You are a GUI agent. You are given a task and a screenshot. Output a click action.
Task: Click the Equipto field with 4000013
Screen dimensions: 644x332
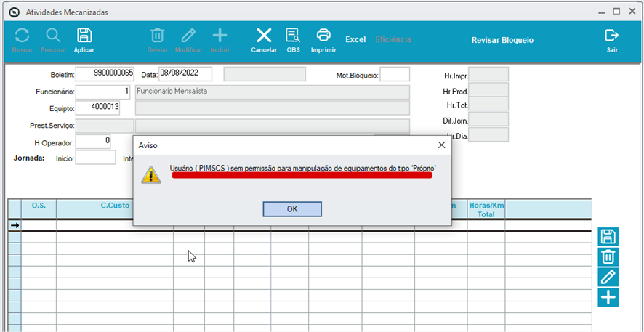(x=97, y=108)
